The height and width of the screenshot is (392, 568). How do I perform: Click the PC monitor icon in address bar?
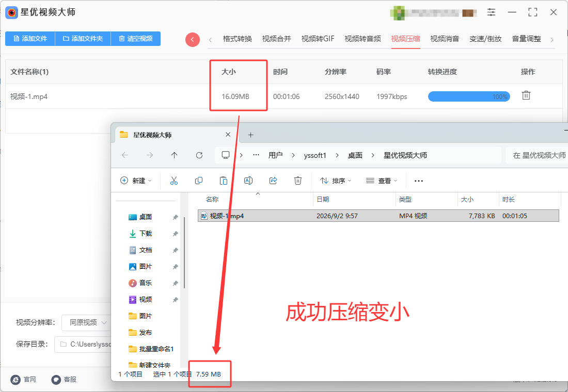coord(226,155)
